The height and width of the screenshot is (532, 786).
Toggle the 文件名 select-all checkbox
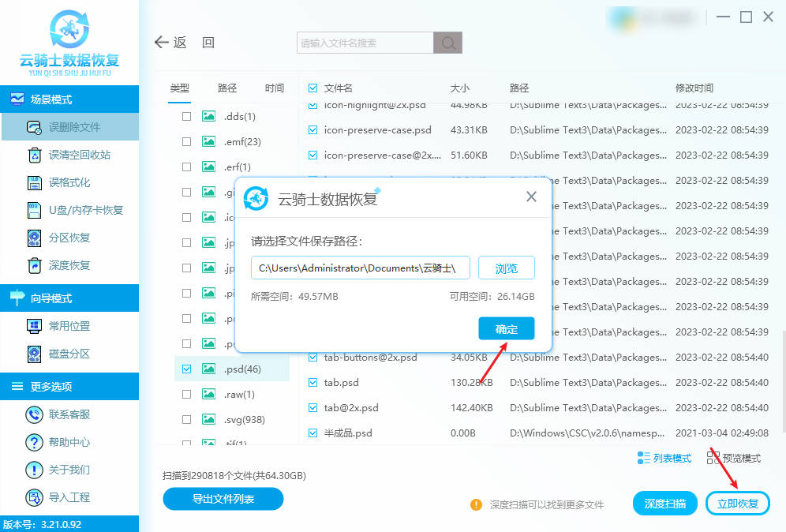coord(313,88)
